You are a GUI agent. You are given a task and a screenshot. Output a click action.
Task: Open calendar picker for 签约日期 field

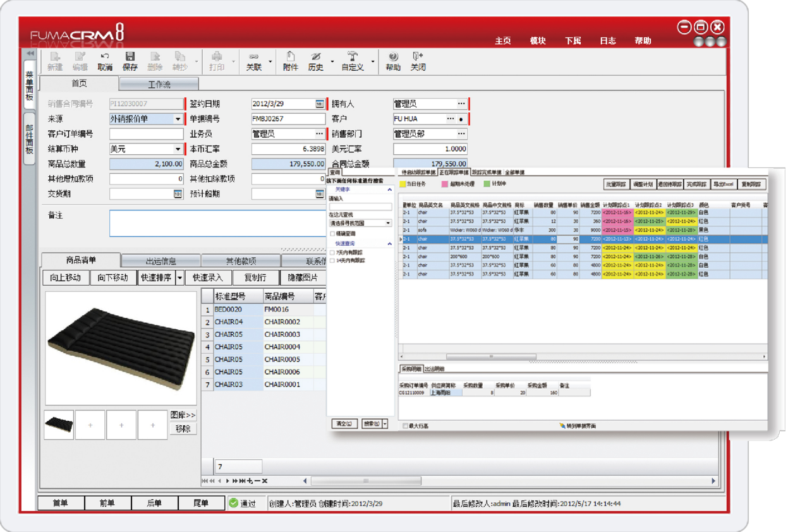coord(319,104)
